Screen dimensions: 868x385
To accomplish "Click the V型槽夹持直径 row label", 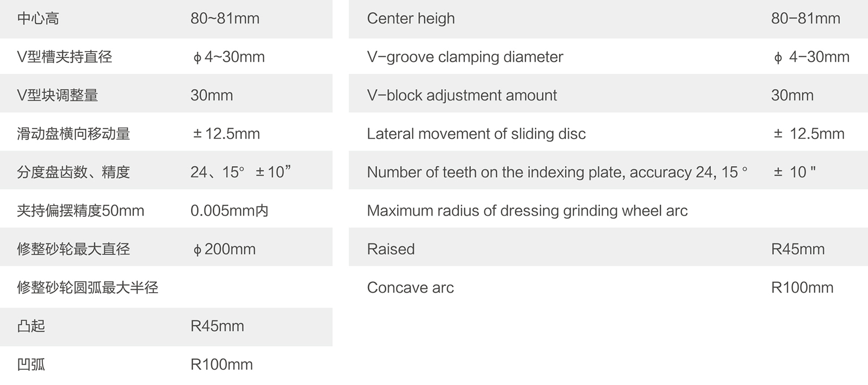I will click(x=65, y=57).
